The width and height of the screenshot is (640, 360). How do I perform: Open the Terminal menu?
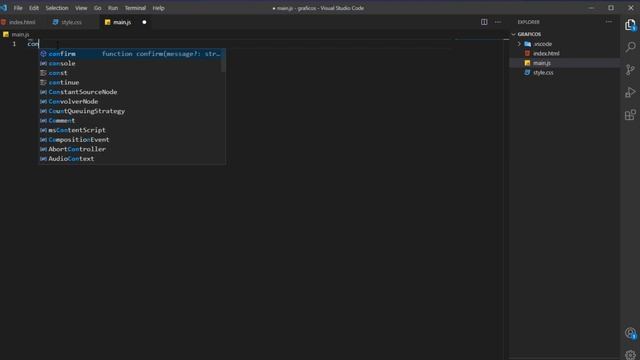[135, 8]
